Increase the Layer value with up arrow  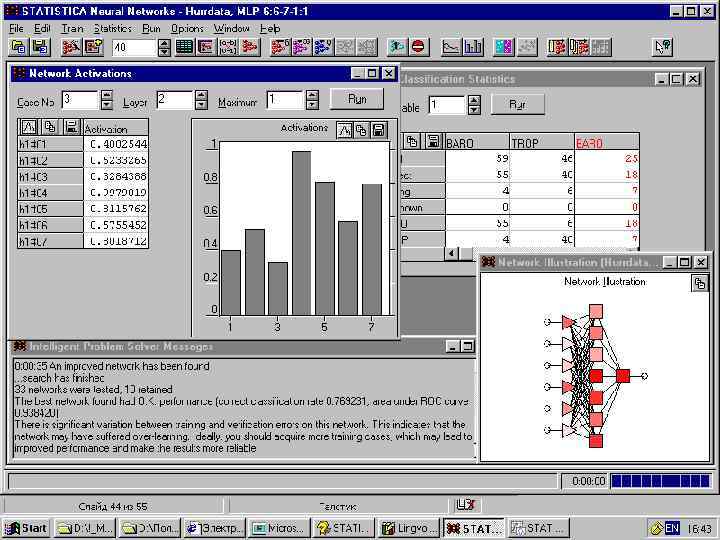[202, 95]
